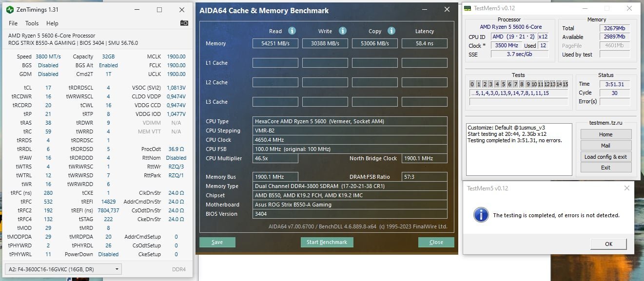
Task: Close the TestMem5 completion dialog with X
Action: [x=627, y=188]
